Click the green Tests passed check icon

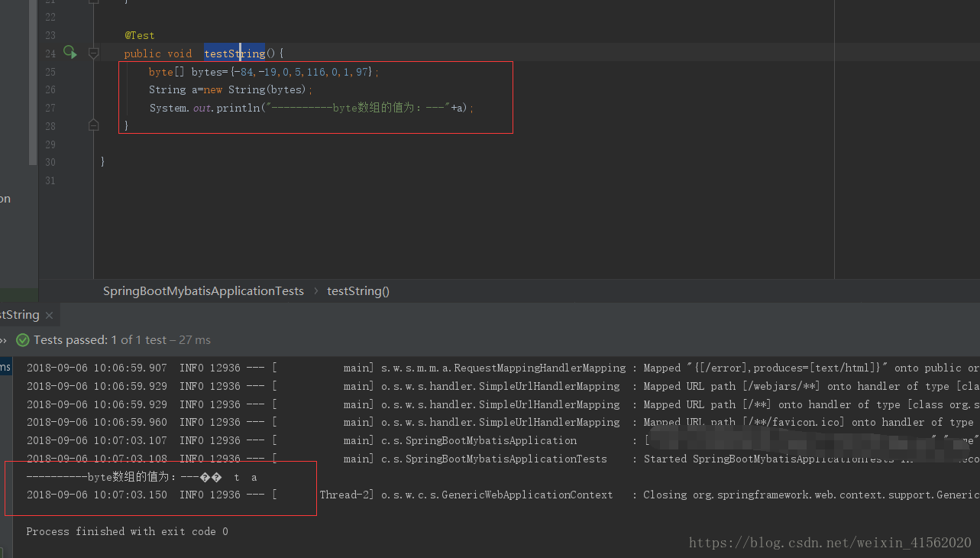tap(23, 340)
